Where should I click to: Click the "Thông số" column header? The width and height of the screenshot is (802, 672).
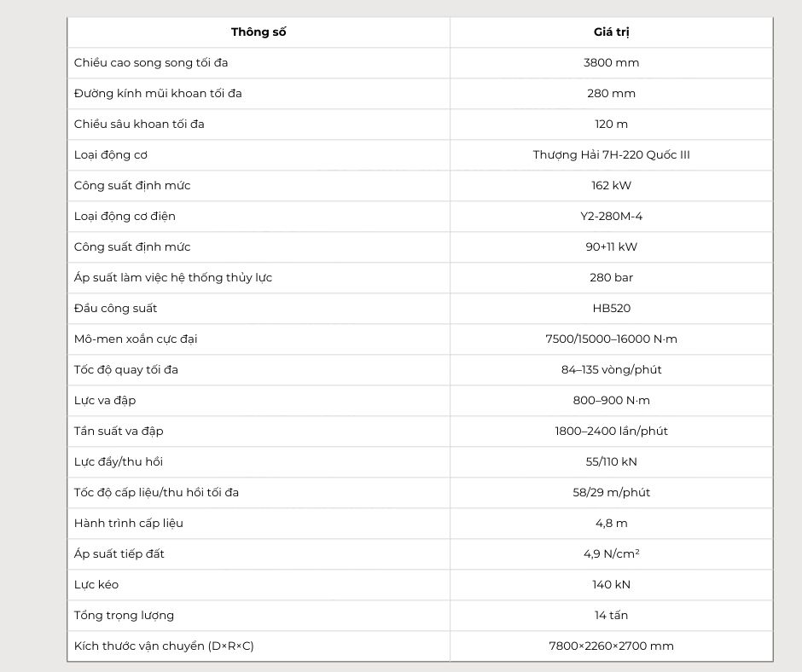click(259, 32)
